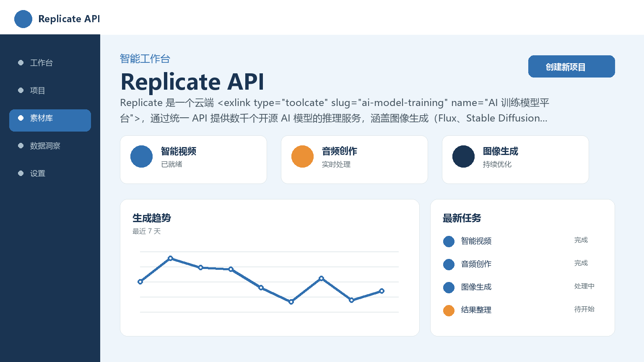
Task: Open the 图像生成 card title
Action: [x=501, y=151]
